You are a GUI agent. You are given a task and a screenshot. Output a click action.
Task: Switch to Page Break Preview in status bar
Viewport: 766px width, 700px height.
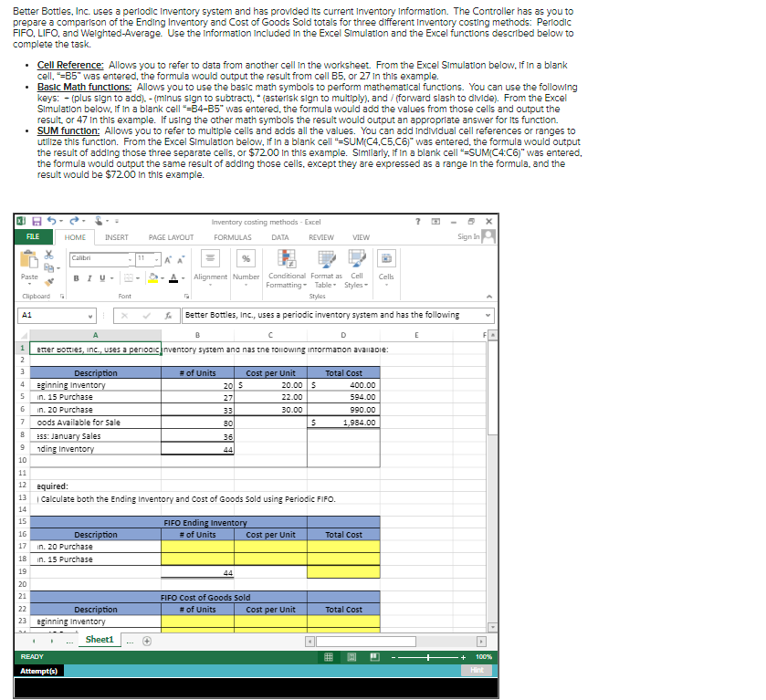(x=374, y=657)
